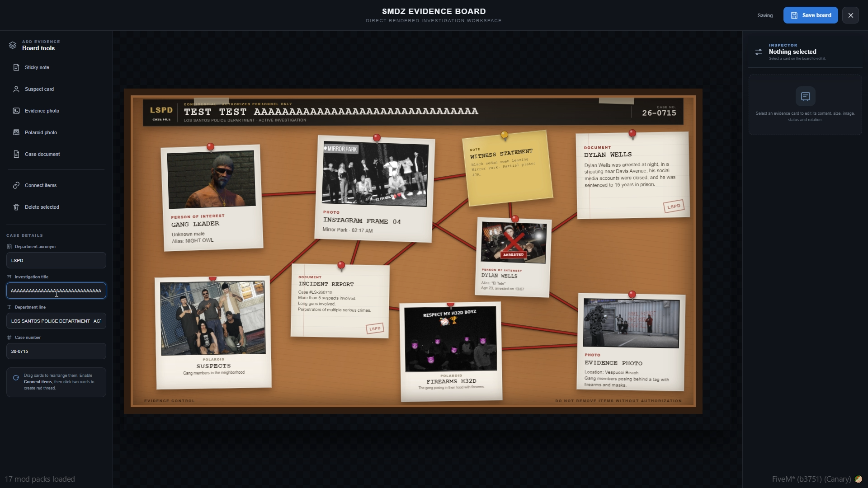
Task: Click into the Department line field
Action: (56, 321)
